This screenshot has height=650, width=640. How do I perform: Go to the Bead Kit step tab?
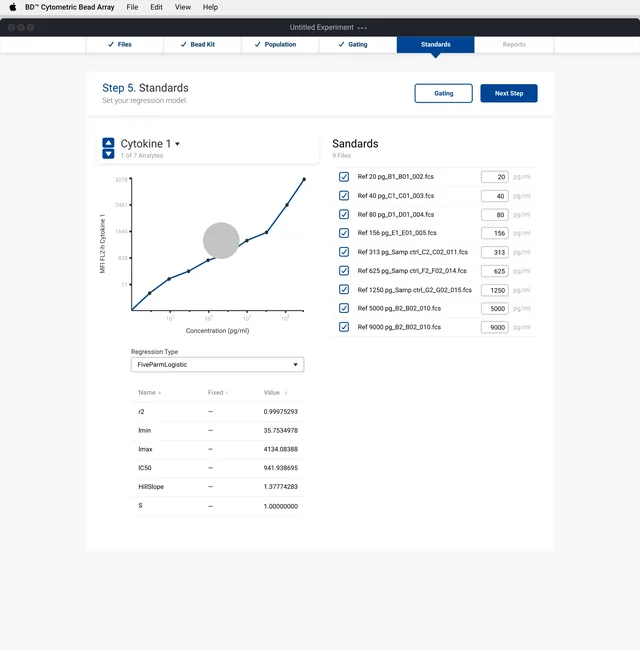click(202, 44)
